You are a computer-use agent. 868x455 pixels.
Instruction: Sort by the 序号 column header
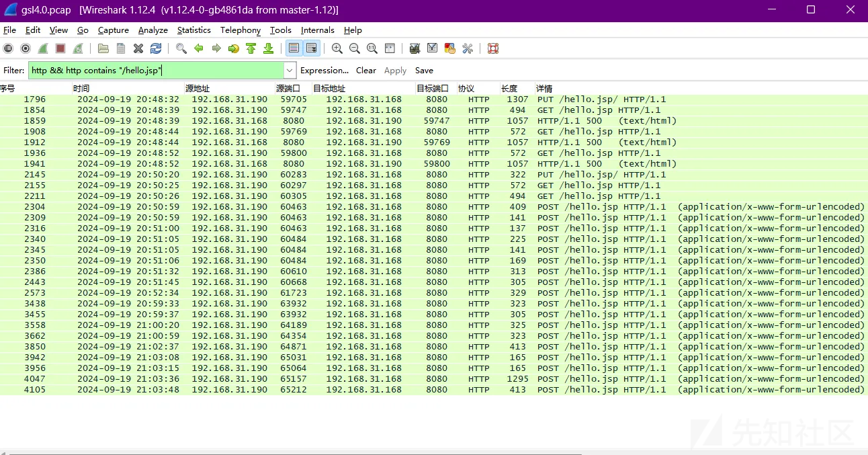coord(36,88)
